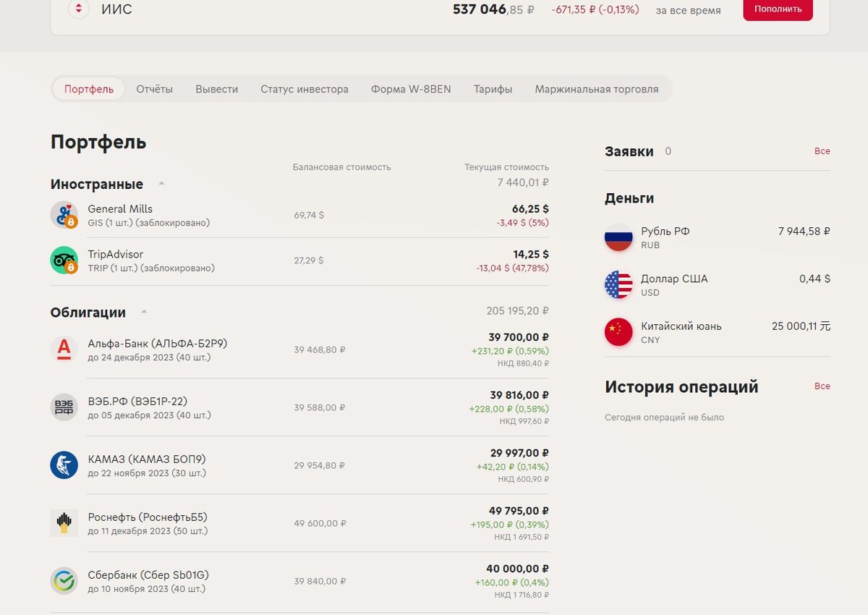Click the Доллар США currency row
Image resolution: width=868 pixels, height=615 pixels.
click(718, 284)
